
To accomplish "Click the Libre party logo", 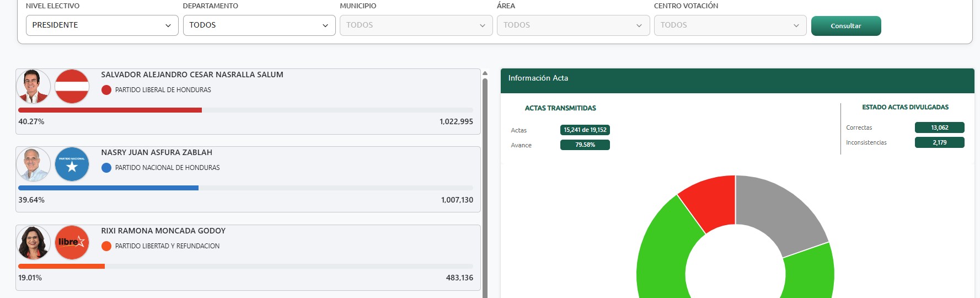I will tap(72, 243).
